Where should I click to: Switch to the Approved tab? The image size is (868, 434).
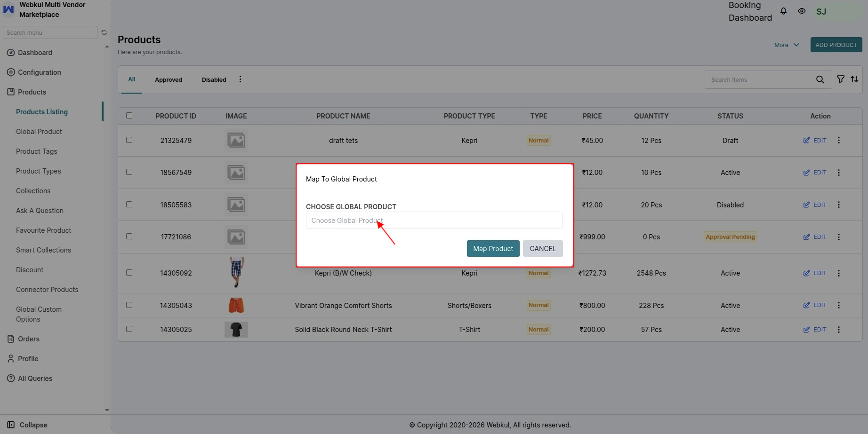(169, 80)
